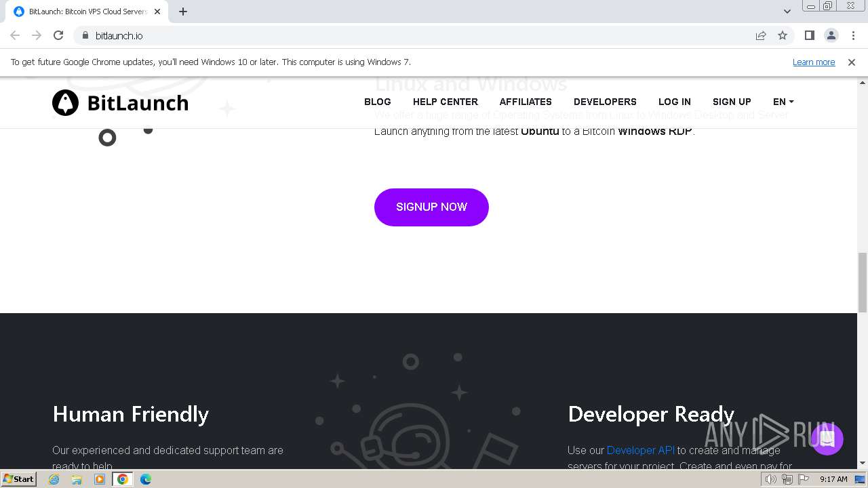Open Action Center flag tray icon
The height and width of the screenshot is (488, 868).
803,479
